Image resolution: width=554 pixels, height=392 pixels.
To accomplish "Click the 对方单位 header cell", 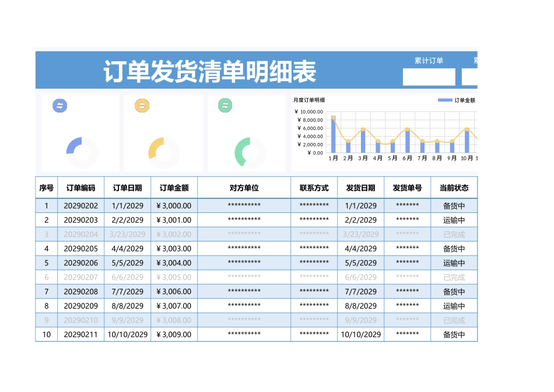I will [x=244, y=188].
